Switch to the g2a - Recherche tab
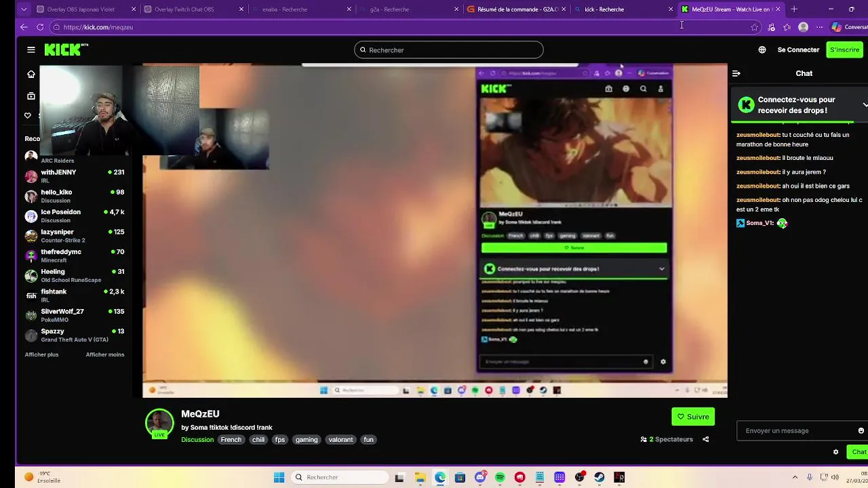Image resolution: width=868 pixels, height=488 pixels. 410,9
